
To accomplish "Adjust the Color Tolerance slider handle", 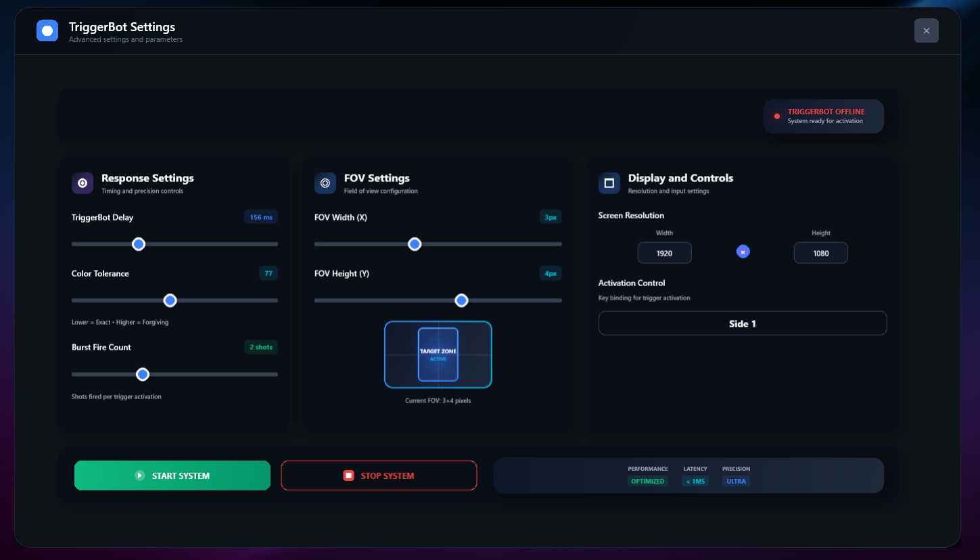I will tap(170, 300).
